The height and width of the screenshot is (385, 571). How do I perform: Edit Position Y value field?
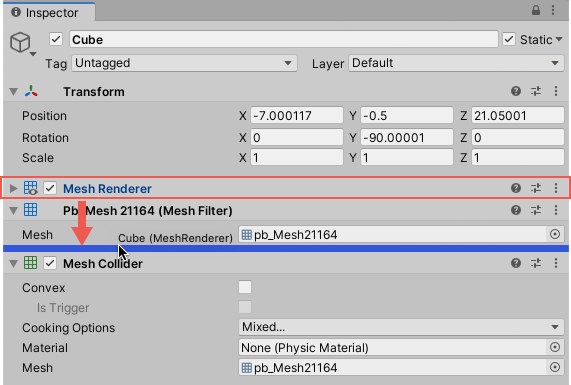[407, 116]
